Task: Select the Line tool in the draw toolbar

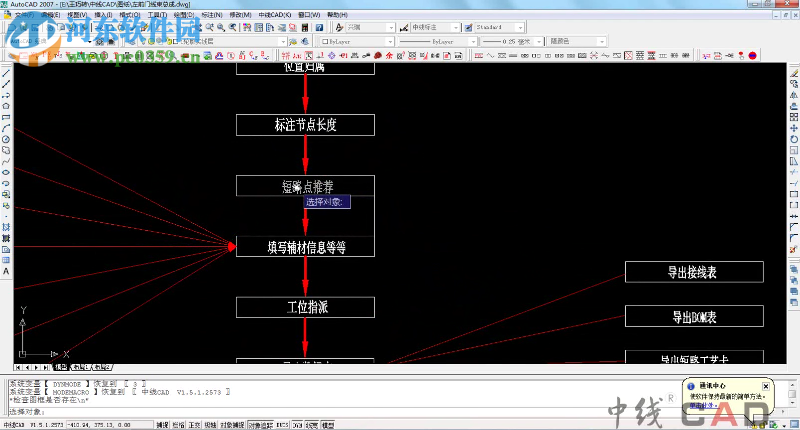Action: pos(6,74)
